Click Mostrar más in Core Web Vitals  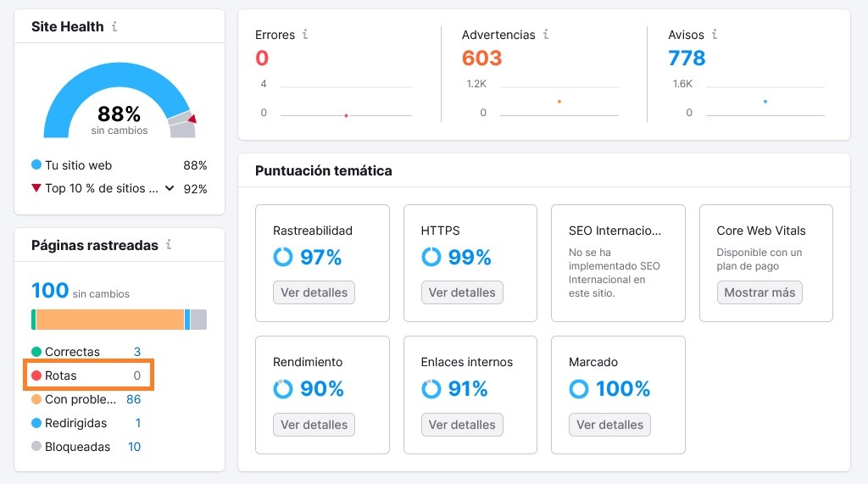(x=759, y=292)
